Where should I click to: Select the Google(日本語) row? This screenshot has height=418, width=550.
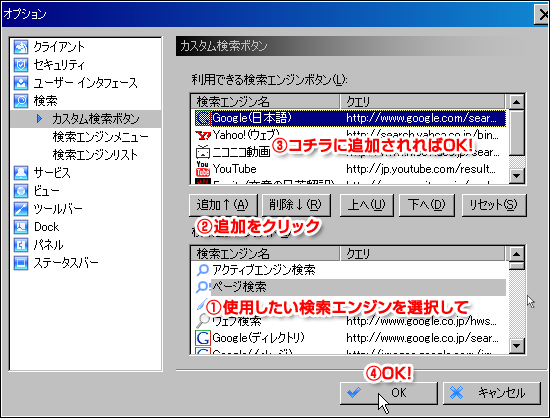pos(349,118)
